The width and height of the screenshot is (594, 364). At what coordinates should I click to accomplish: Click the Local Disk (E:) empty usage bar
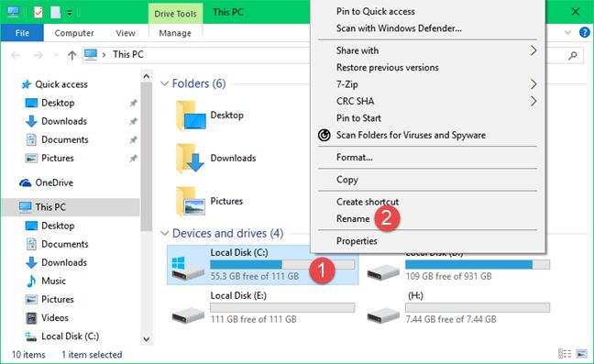tap(282, 307)
